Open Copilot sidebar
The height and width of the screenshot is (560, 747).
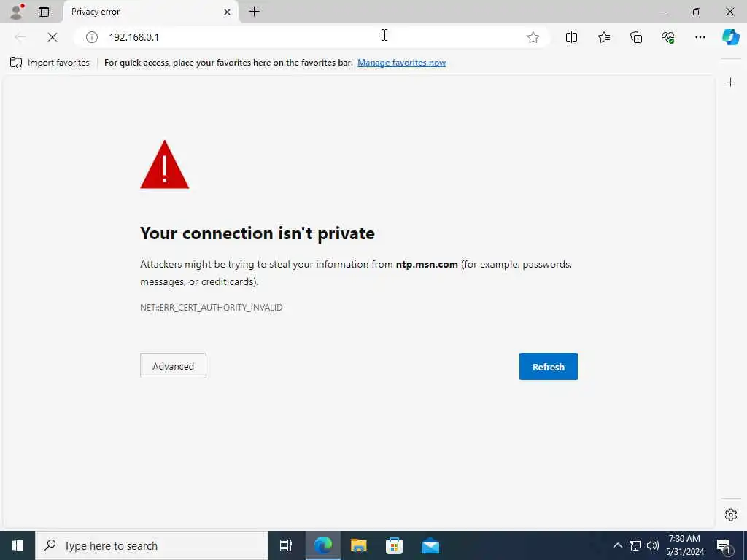point(730,37)
